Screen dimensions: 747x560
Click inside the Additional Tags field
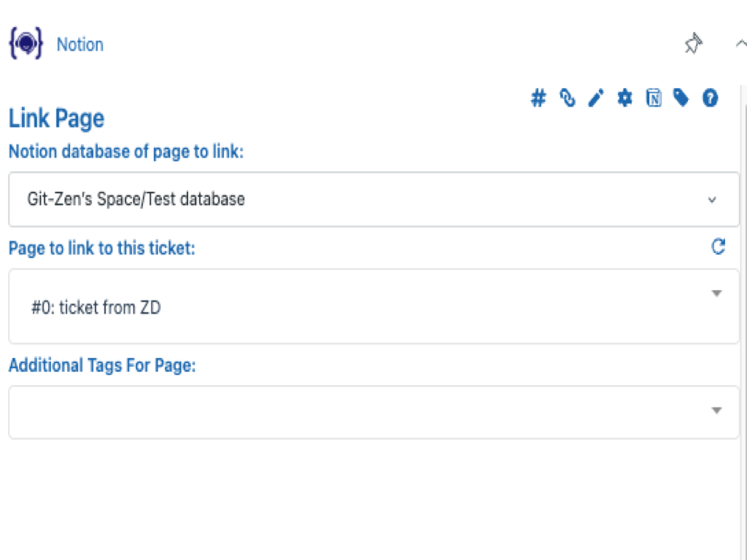pos(373,413)
